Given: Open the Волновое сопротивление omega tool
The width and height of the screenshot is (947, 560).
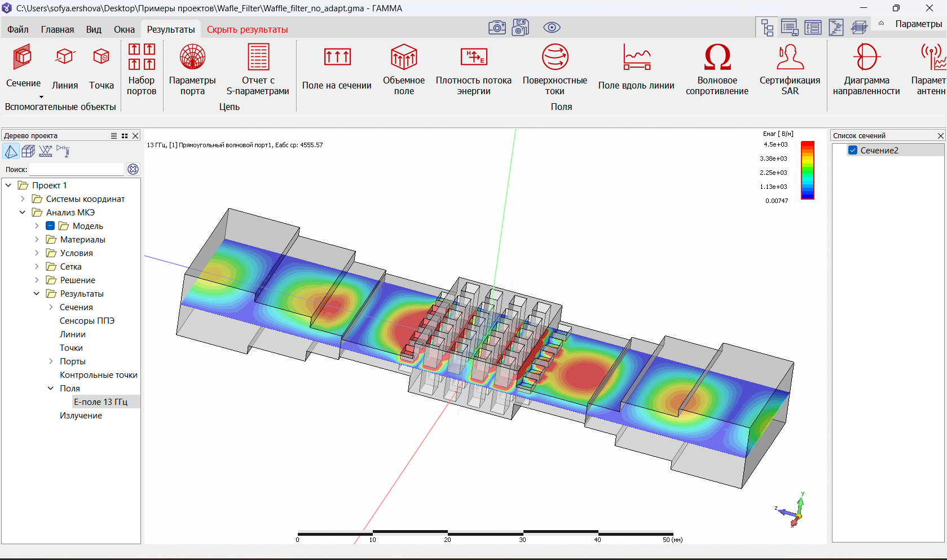Looking at the screenshot, I should click(x=717, y=58).
